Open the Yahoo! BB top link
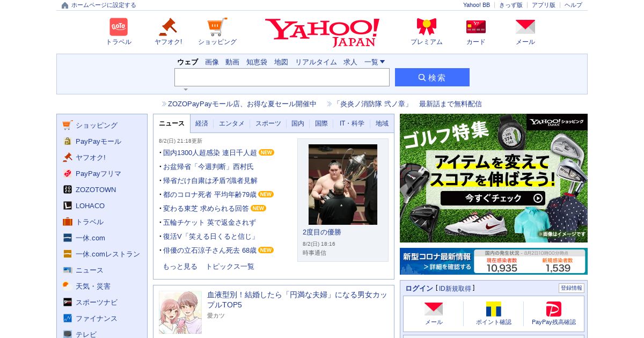 coord(477,5)
